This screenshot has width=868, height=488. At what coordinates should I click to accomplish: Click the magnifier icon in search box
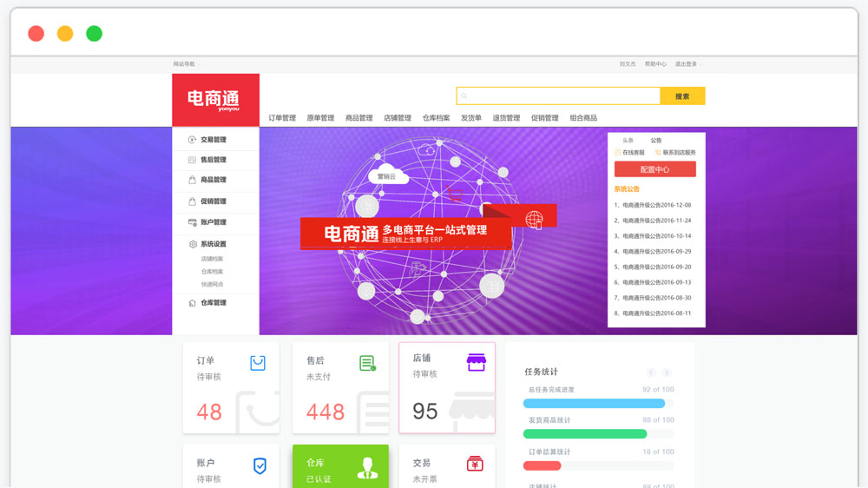click(464, 96)
